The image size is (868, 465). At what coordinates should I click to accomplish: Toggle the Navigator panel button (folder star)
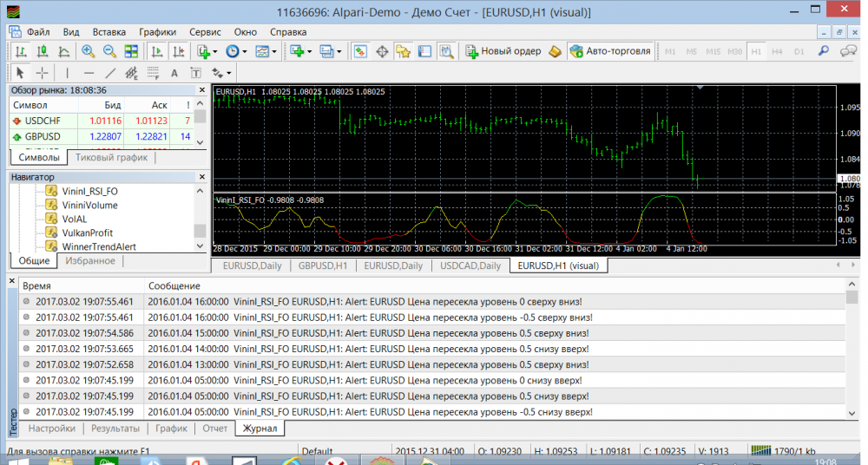tap(404, 51)
